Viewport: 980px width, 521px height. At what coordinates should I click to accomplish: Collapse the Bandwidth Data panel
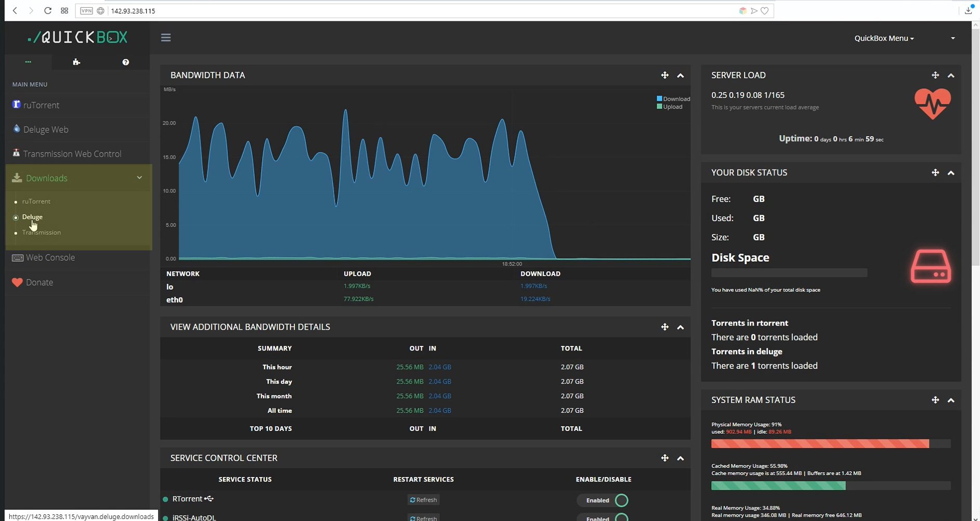680,75
